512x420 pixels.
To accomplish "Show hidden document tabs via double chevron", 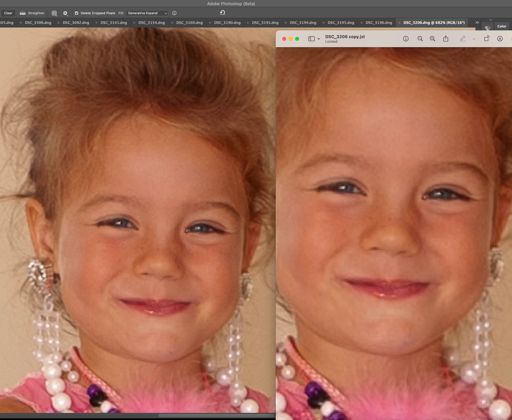I will [477, 22].
